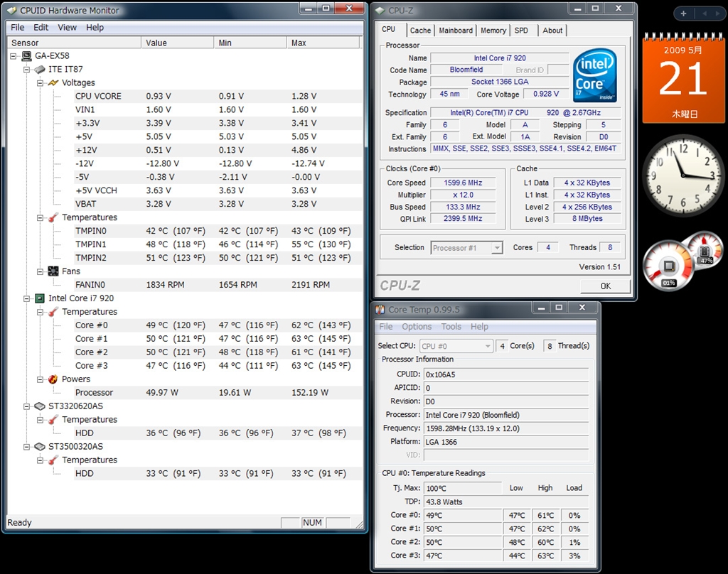The height and width of the screenshot is (574, 728).
Task: Click the Powers flame icon
Action: pos(53,379)
